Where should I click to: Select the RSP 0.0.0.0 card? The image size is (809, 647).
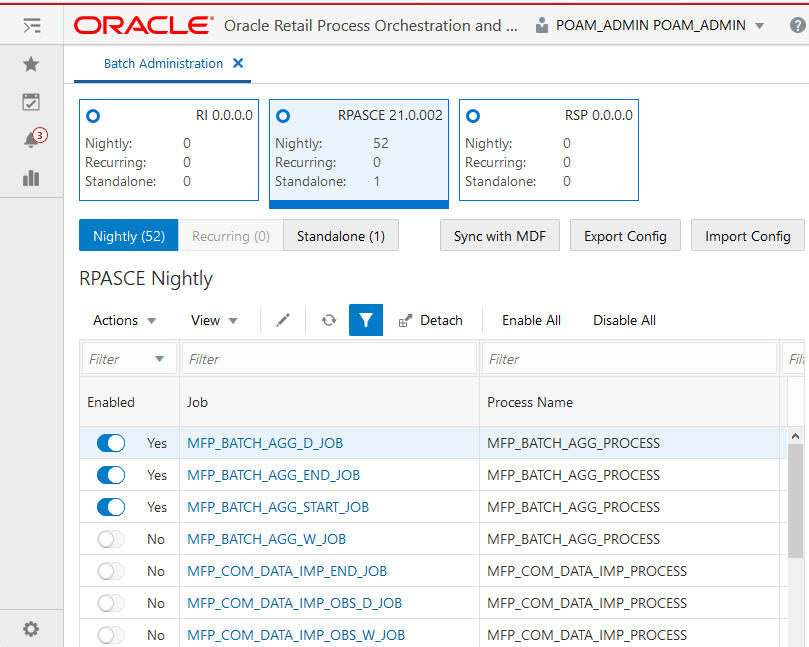pos(548,150)
